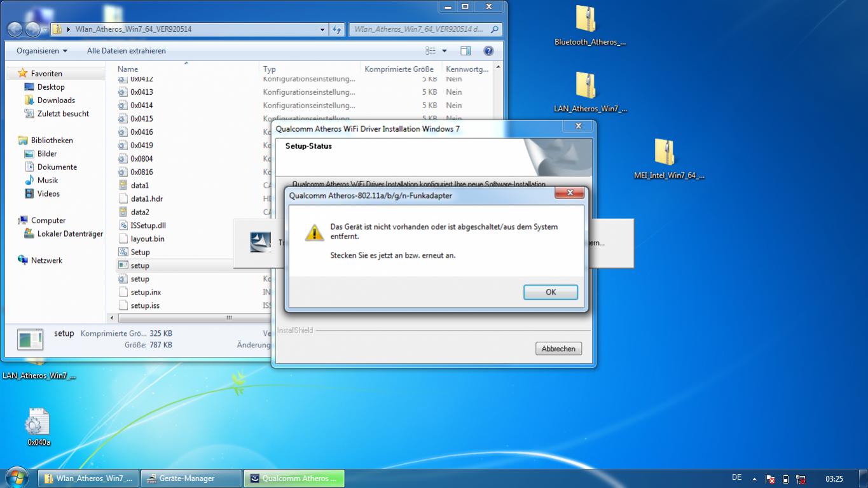Select Lokaler Datenträger drive
The width and height of the screenshot is (868, 488).
(70, 234)
